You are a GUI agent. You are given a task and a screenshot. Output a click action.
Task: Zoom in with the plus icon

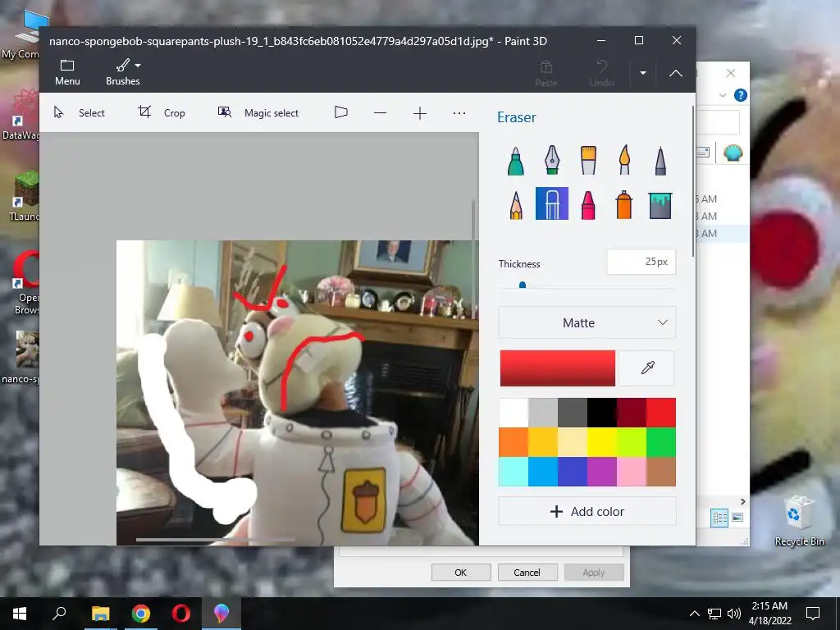[420, 113]
